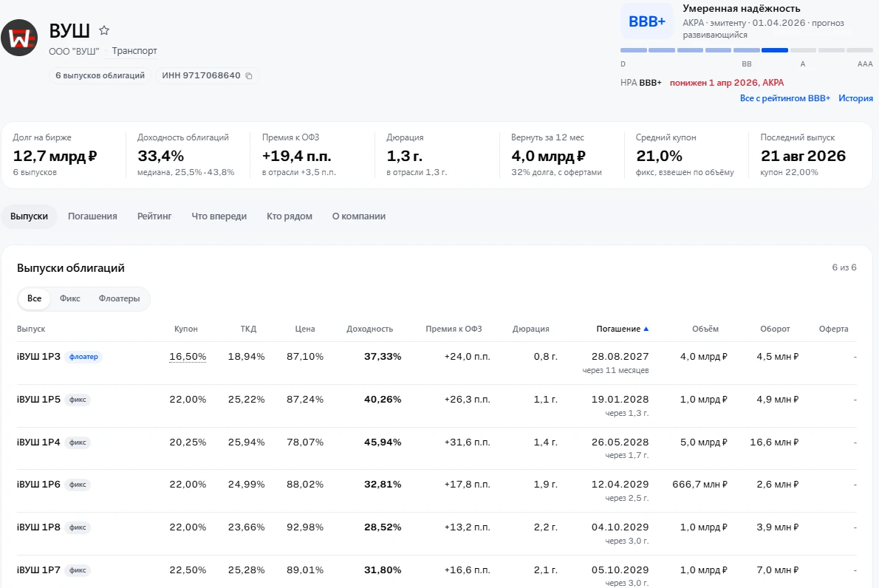Click the Погашение sort arrow

646,329
